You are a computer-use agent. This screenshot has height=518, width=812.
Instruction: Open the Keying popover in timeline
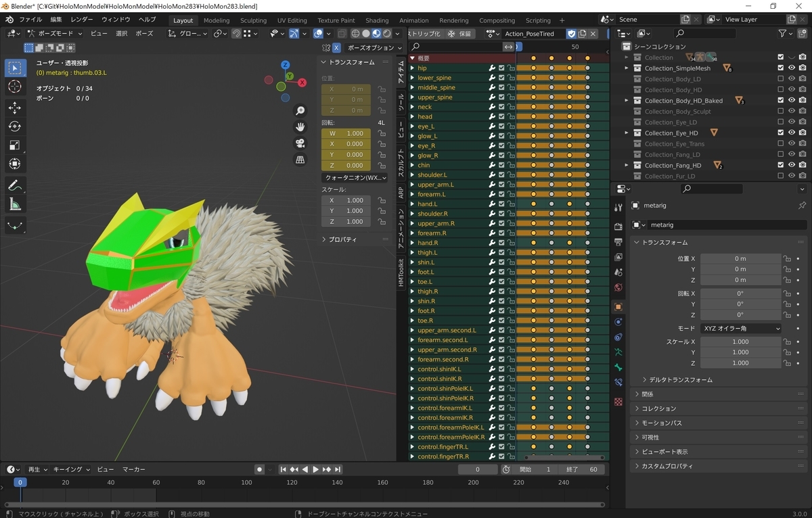(71, 469)
